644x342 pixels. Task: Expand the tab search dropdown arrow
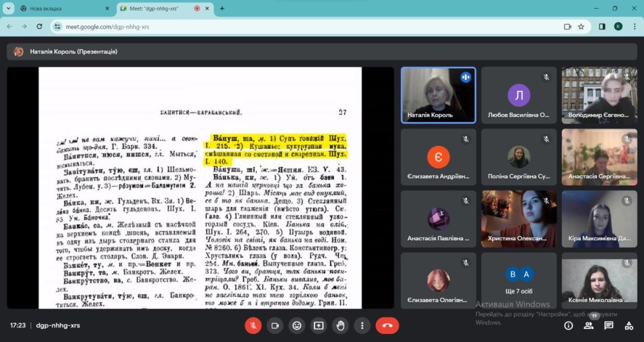pos(9,9)
